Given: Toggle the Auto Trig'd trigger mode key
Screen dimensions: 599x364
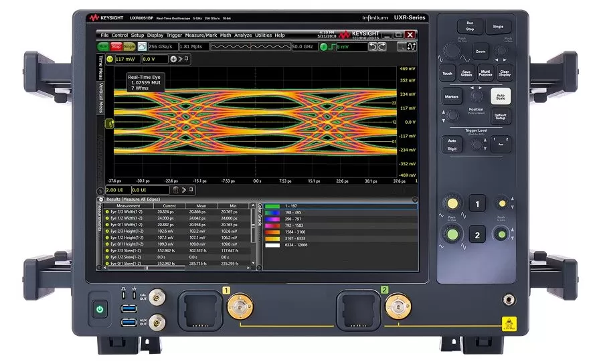Looking at the screenshot, I should click(x=452, y=145).
